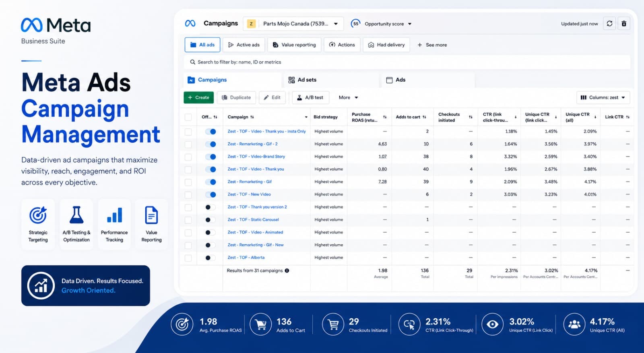Click the Had delivery megaphone icon
644x353 pixels.
click(371, 45)
